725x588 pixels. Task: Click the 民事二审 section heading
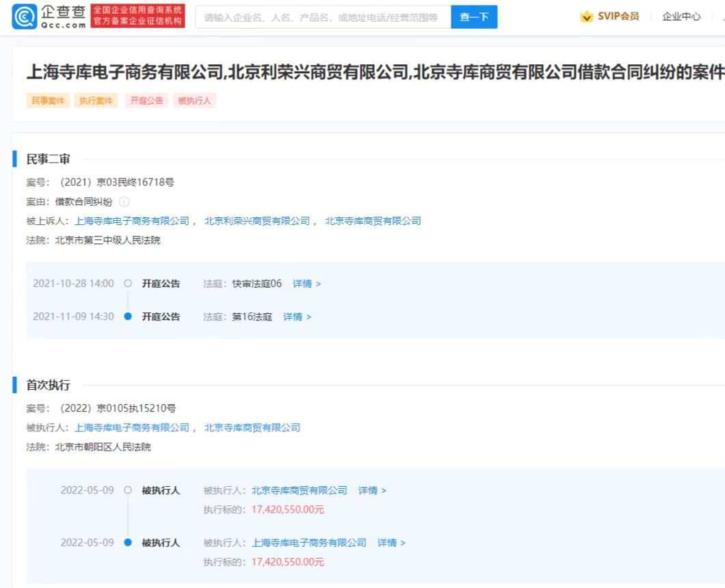tap(48, 159)
